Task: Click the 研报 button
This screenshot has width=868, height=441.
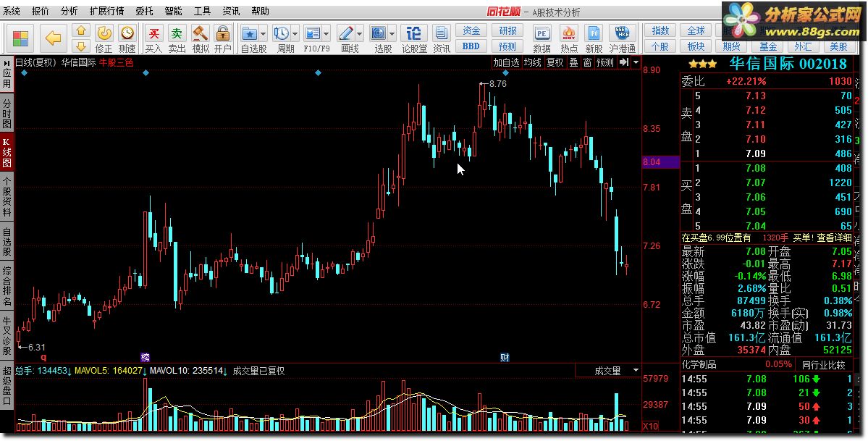Action: coord(507,31)
